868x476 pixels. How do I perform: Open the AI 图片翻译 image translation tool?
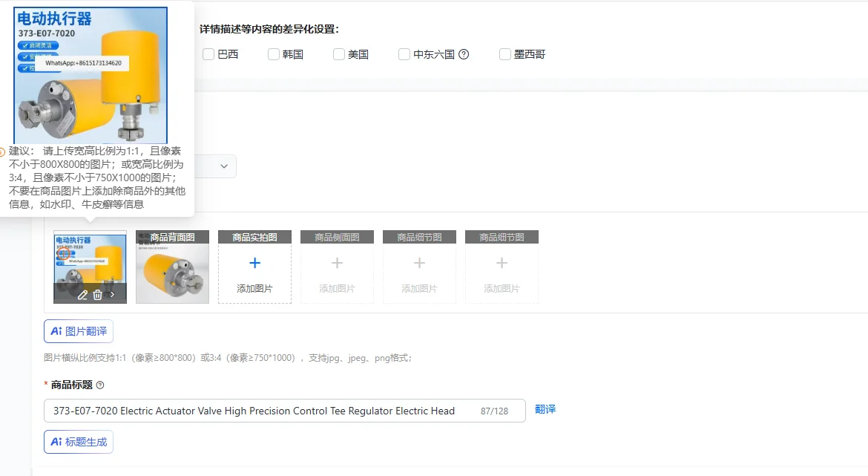pos(78,331)
